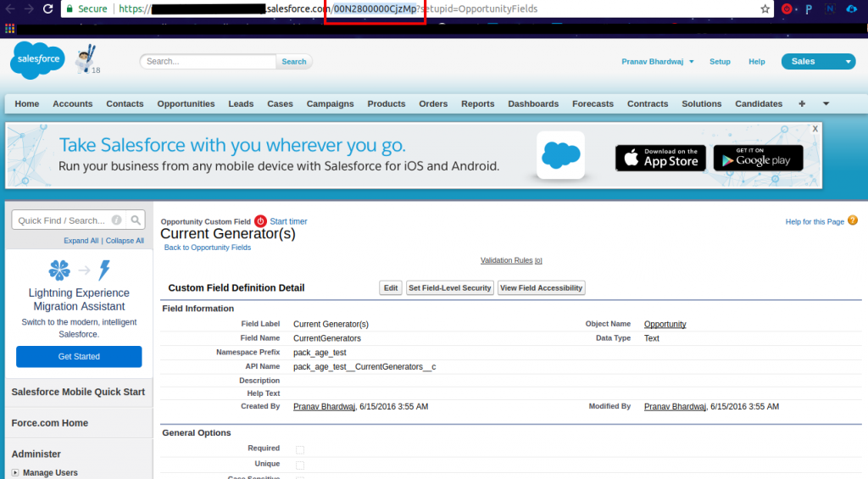Click the Setup link

point(720,62)
